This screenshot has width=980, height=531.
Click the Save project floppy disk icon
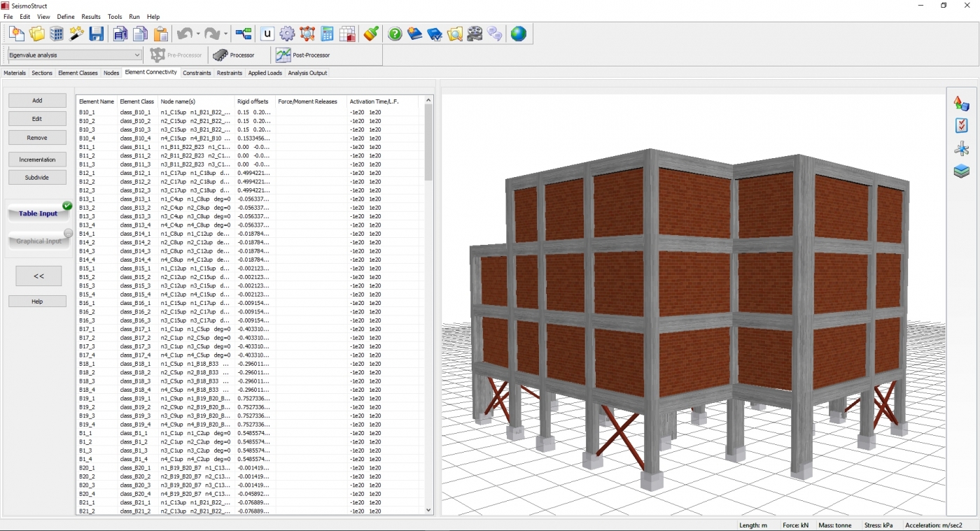(x=97, y=34)
